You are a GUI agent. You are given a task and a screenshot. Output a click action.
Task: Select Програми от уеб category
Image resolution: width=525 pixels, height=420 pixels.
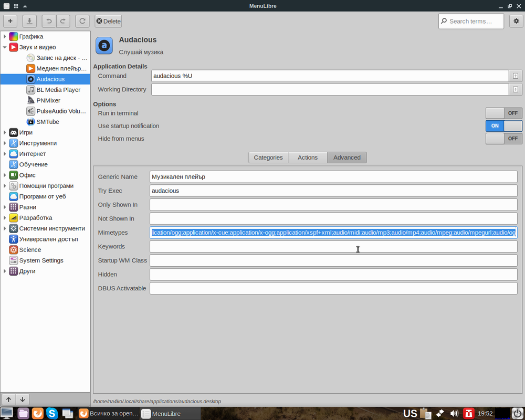click(43, 196)
